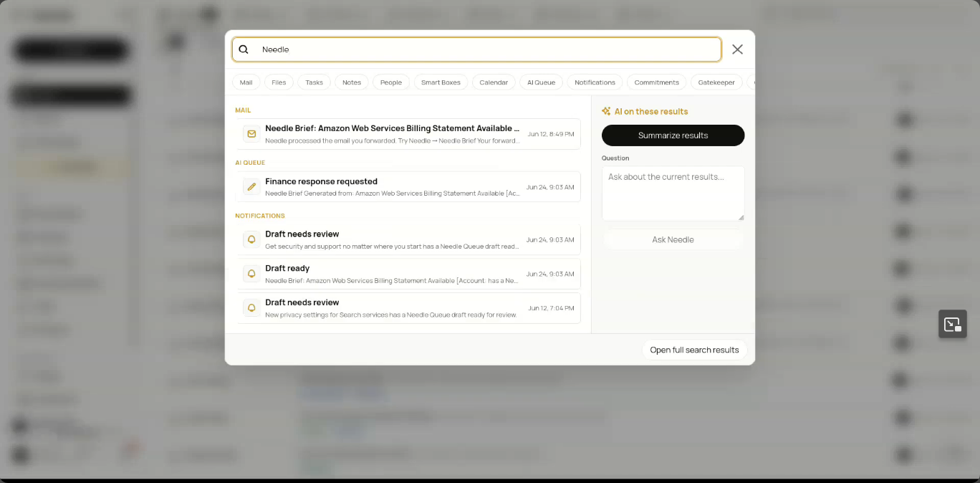The image size is (980, 483).
Task: Click pencil icon of Finance response requested
Action: [251, 187]
